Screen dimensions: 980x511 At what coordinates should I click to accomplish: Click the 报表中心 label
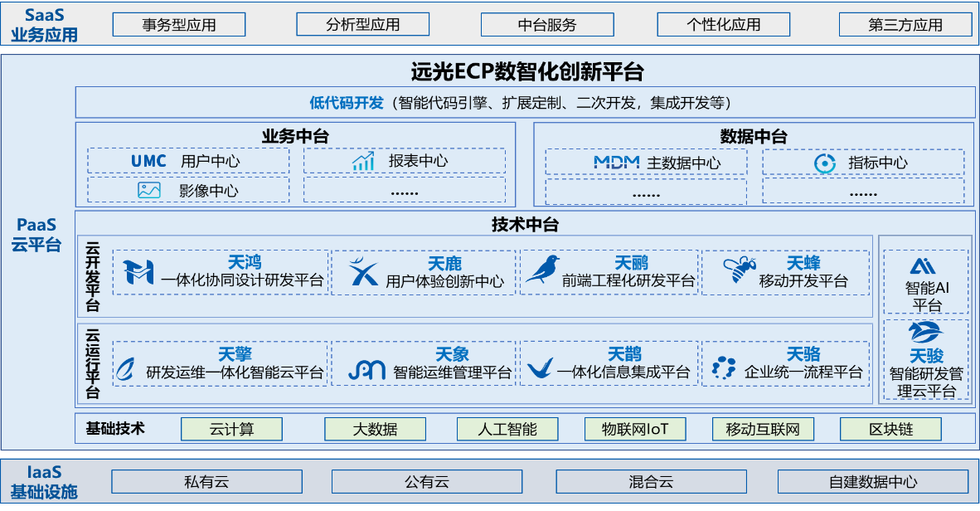pos(418,161)
